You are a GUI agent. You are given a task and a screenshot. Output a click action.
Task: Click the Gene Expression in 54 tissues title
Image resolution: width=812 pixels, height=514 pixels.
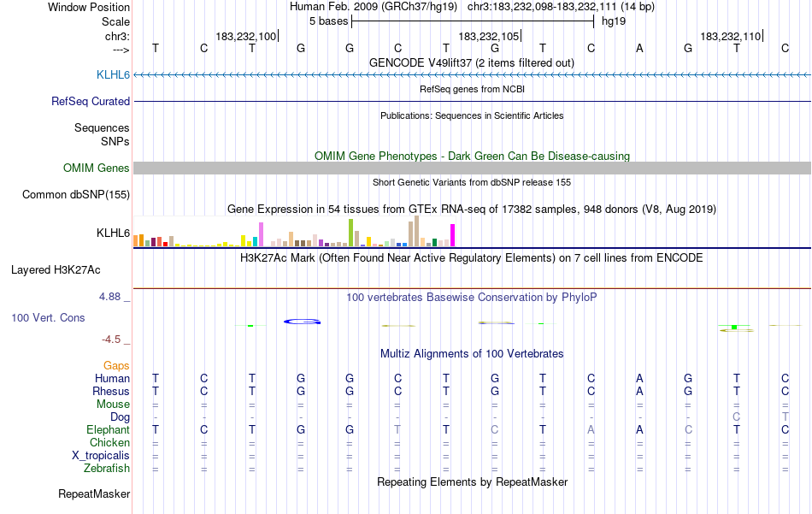pyautogui.click(x=472, y=209)
